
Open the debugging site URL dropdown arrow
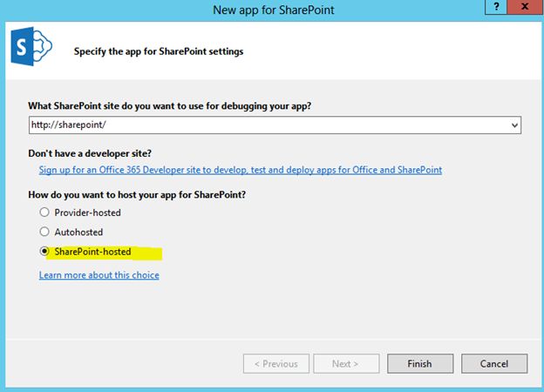(514, 125)
